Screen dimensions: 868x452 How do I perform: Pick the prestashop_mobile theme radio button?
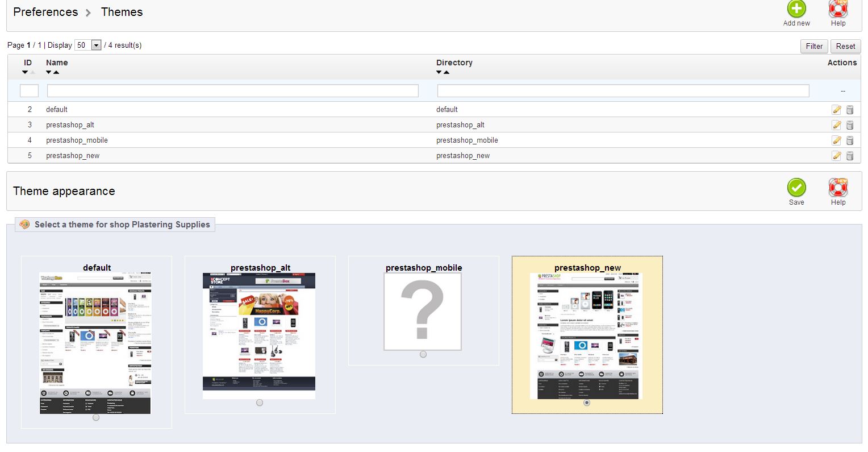[423, 354]
